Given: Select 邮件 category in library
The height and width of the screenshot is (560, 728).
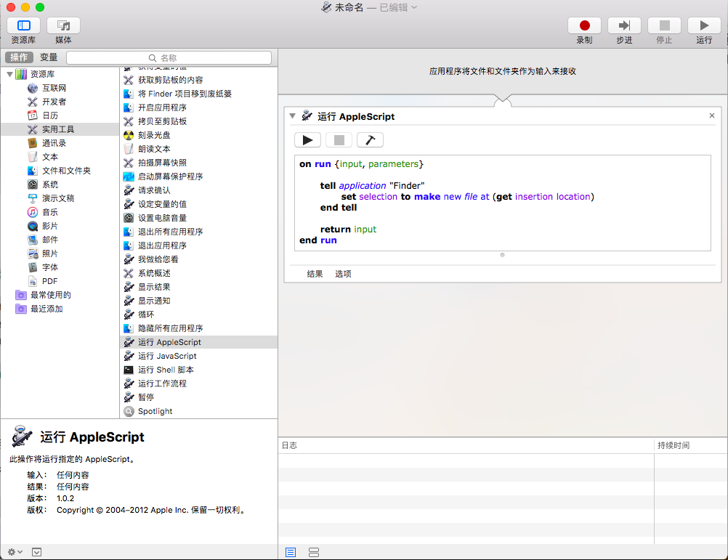Looking at the screenshot, I should pyautogui.click(x=60, y=240).
